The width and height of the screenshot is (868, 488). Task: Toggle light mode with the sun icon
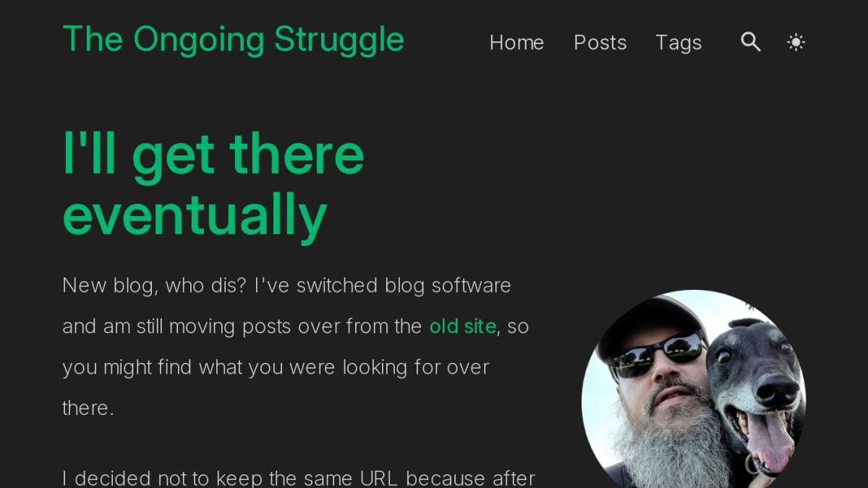point(796,43)
